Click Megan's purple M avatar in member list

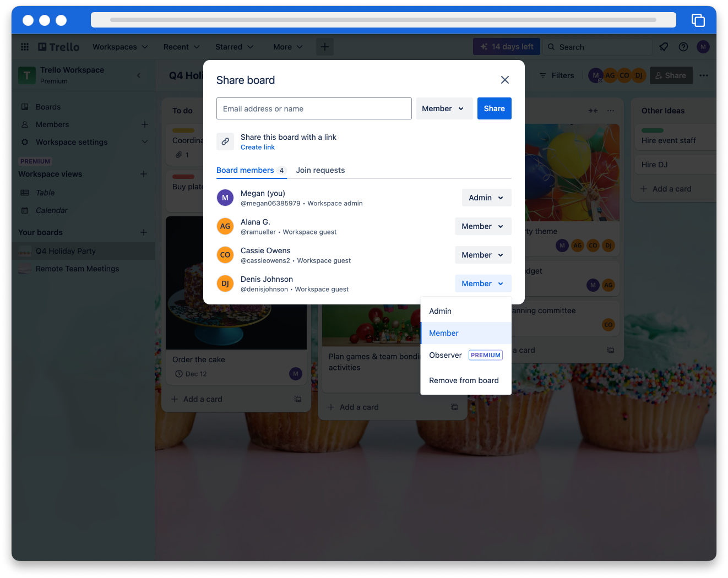[225, 198]
